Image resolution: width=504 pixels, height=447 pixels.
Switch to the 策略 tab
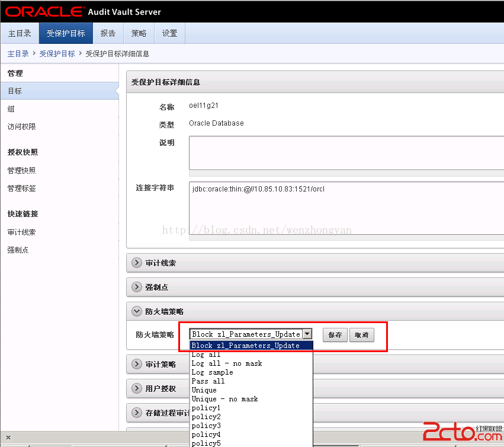click(139, 33)
